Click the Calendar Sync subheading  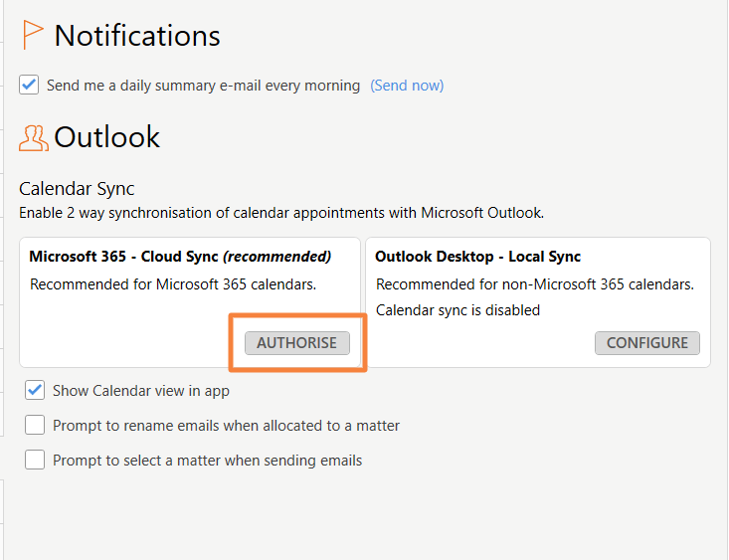77,189
